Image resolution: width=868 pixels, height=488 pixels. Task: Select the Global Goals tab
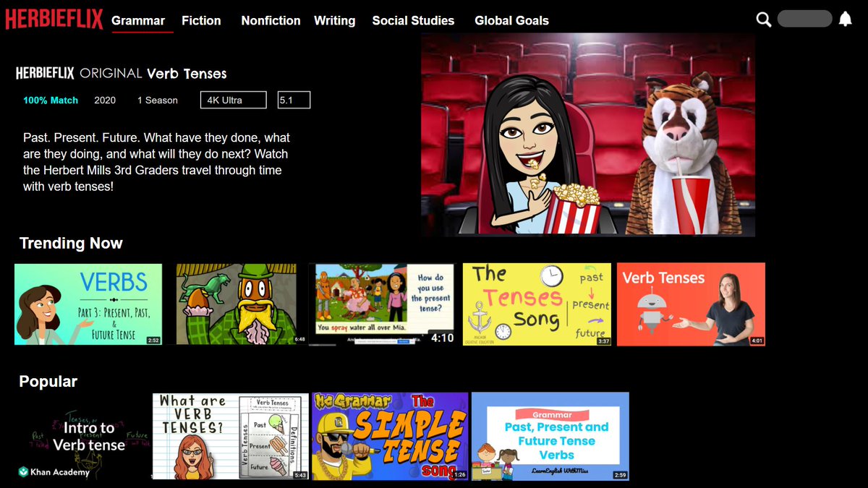click(x=511, y=20)
